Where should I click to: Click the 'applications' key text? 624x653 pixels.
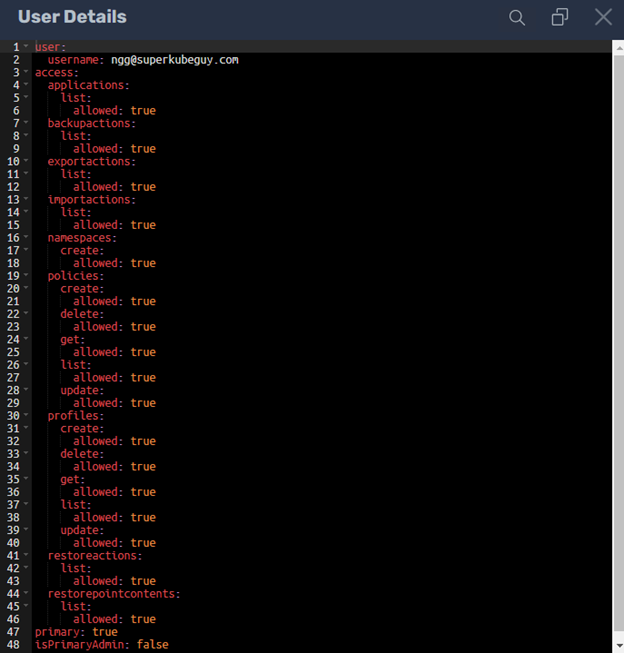[86, 85]
